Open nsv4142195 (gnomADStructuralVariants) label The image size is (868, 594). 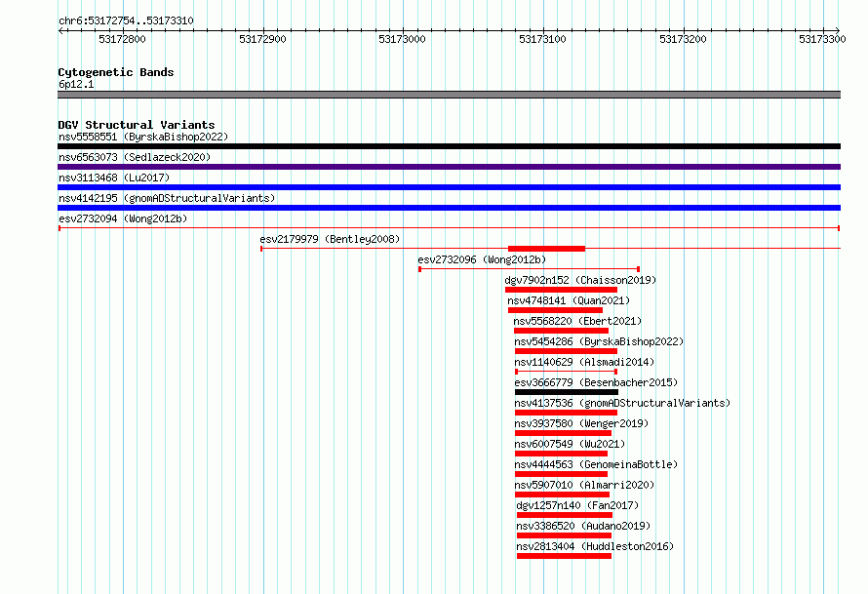pyautogui.click(x=167, y=198)
